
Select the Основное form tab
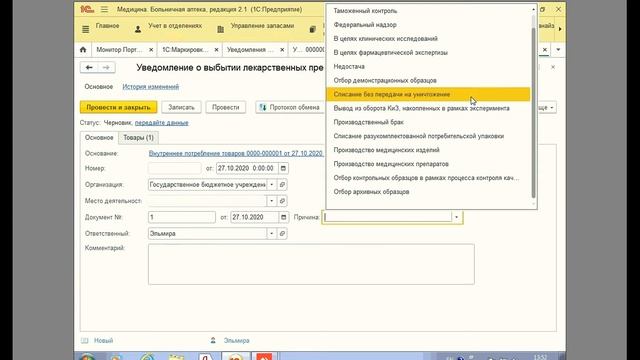coord(99,138)
